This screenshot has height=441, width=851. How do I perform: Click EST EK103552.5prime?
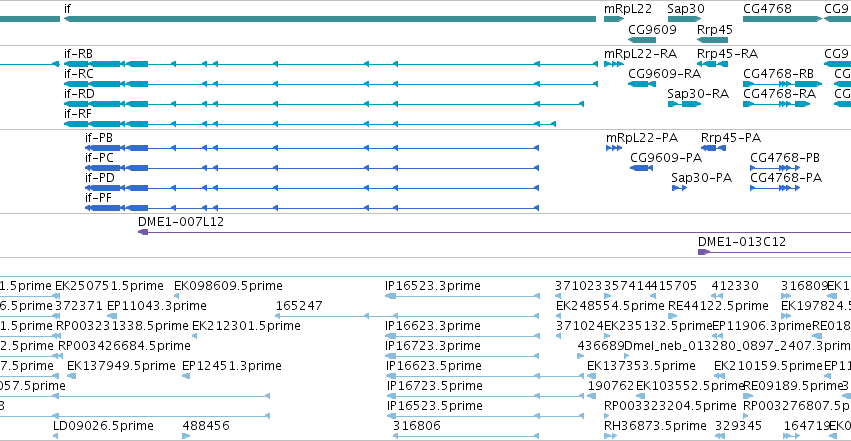[690, 386]
